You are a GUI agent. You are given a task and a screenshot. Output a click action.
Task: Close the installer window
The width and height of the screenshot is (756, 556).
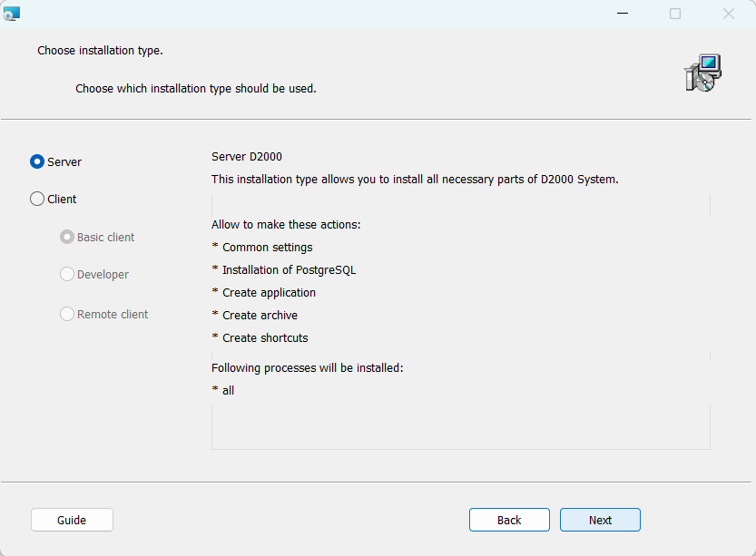(728, 14)
